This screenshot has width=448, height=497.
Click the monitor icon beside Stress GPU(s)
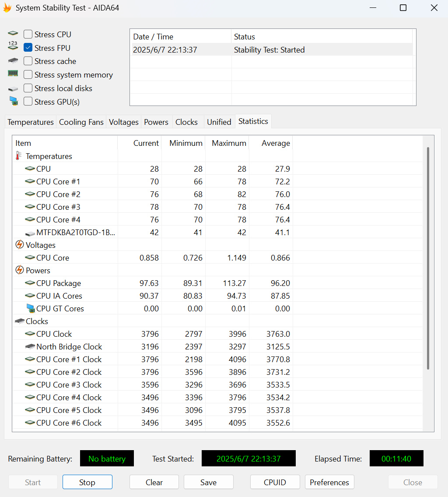click(x=14, y=101)
